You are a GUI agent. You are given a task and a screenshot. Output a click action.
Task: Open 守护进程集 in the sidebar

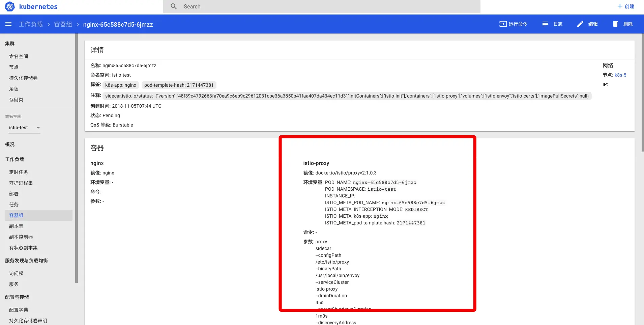[x=21, y=183]
